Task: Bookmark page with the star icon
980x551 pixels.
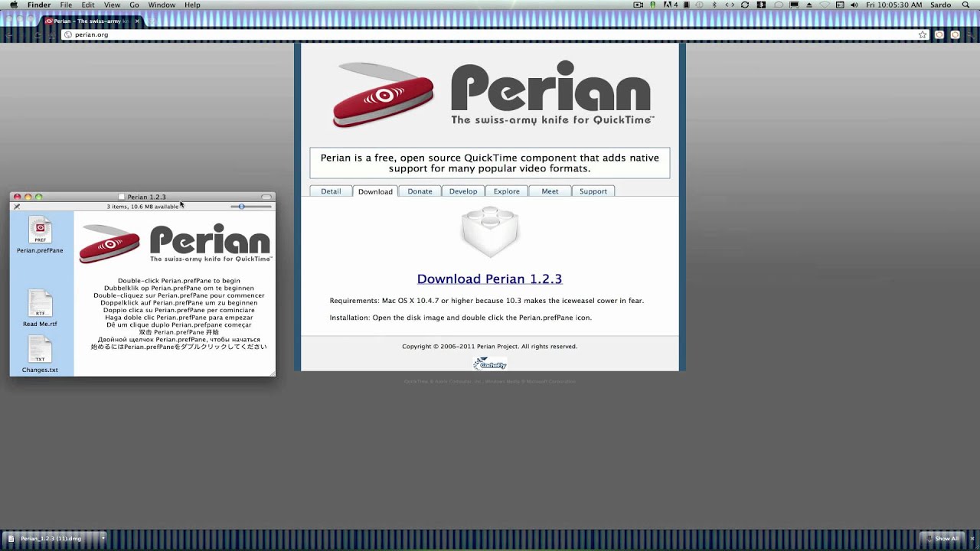Action: click(923, 34)
